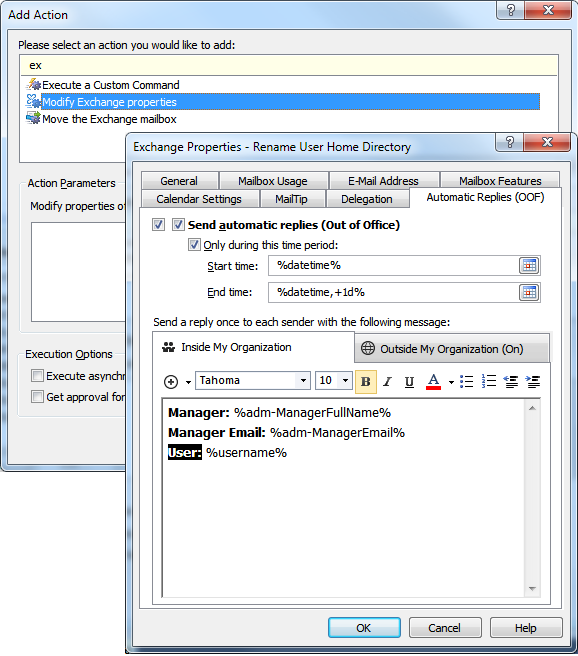The image size is (578, 656).
Task: Confirm Exchange properties with OK
Action: [364, 628]
